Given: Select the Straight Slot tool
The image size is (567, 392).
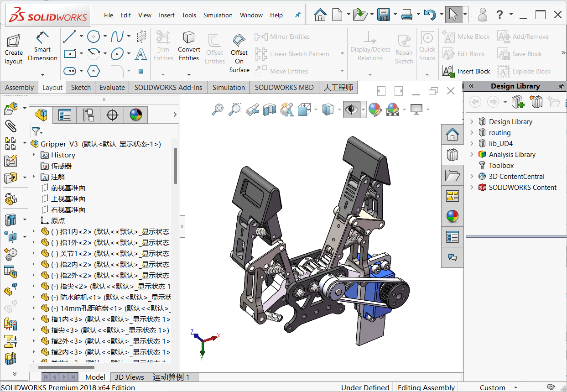Looking at the screenshot, I should [x=70, y=71].
